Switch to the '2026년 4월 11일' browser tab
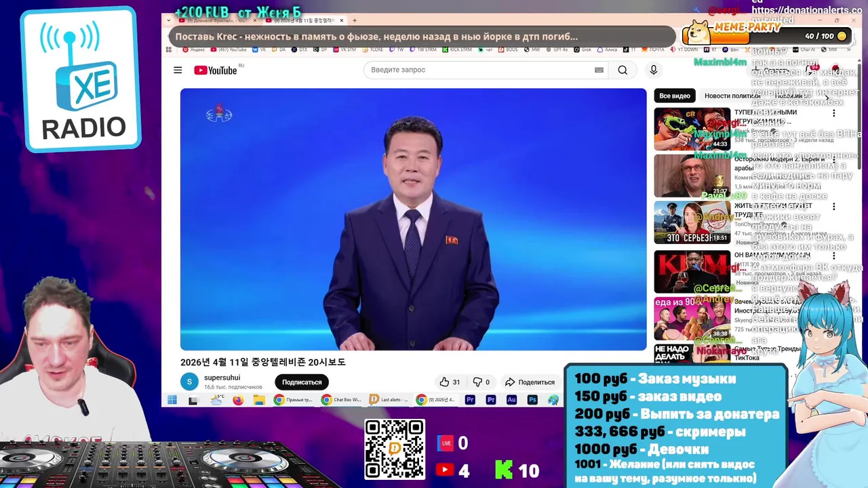This screenshot has height=488, width=868. [305, 20]
